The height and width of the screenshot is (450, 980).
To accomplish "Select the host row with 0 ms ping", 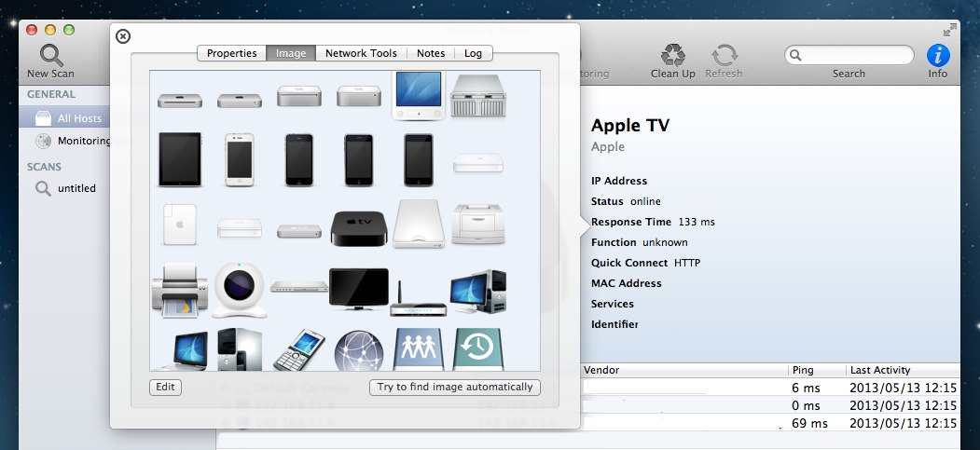I will click(770, 405).
